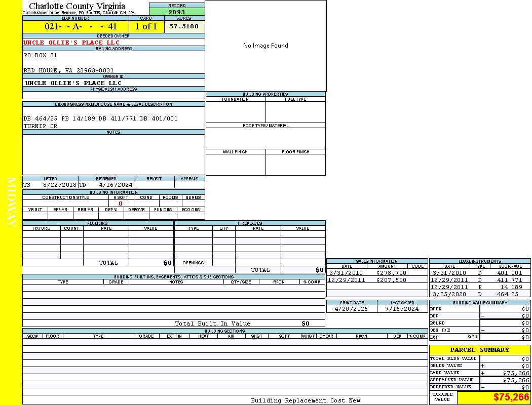Click the yellow Parcel Summary header
Screen dimensions: 532x405
479,350
